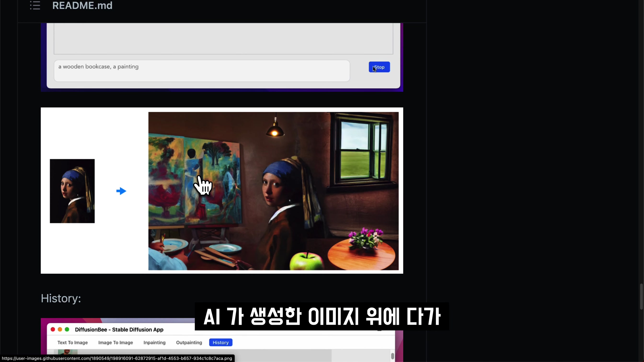The height and width of the screenshot is (362, 644).
Task: Open the outpainting example image link
Action: pos(222,191)
